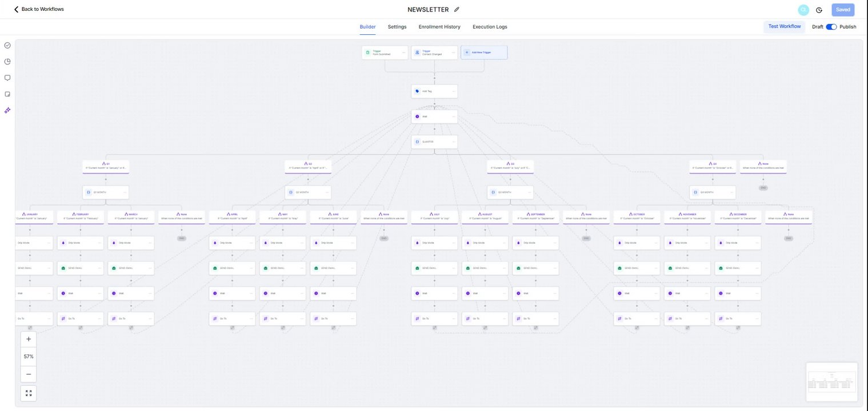Click the fit-to-screen expand icon
The height and width of the screenshot is (411, 868).
click(29, 393)
